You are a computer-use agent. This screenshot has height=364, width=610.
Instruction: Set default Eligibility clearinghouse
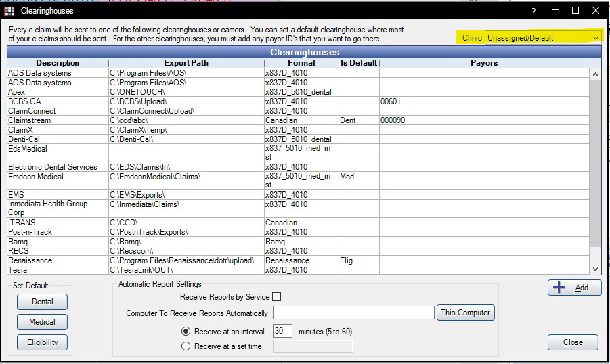click(x=42, y=342)
